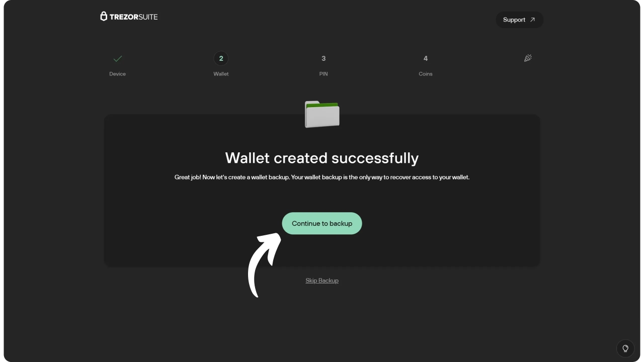Click the TREZORSUITE wordmark text

tap(133, 17)
